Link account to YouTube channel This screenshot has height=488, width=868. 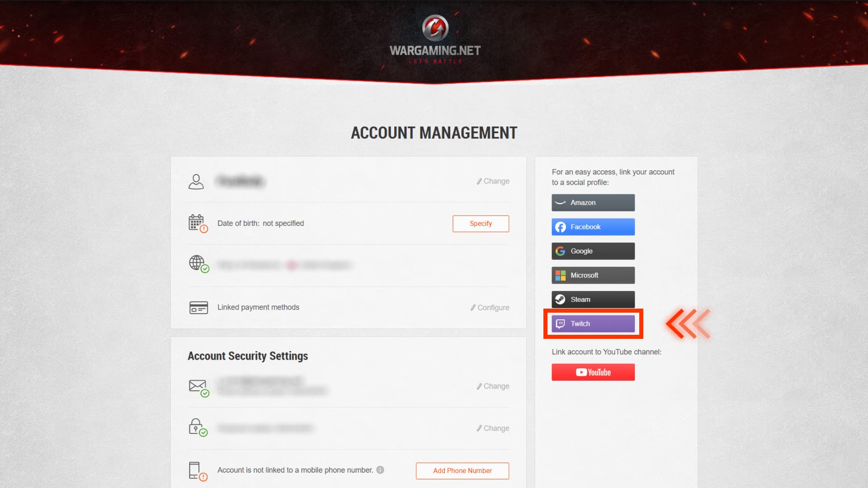pyautogui.click(x=593, y=372)
